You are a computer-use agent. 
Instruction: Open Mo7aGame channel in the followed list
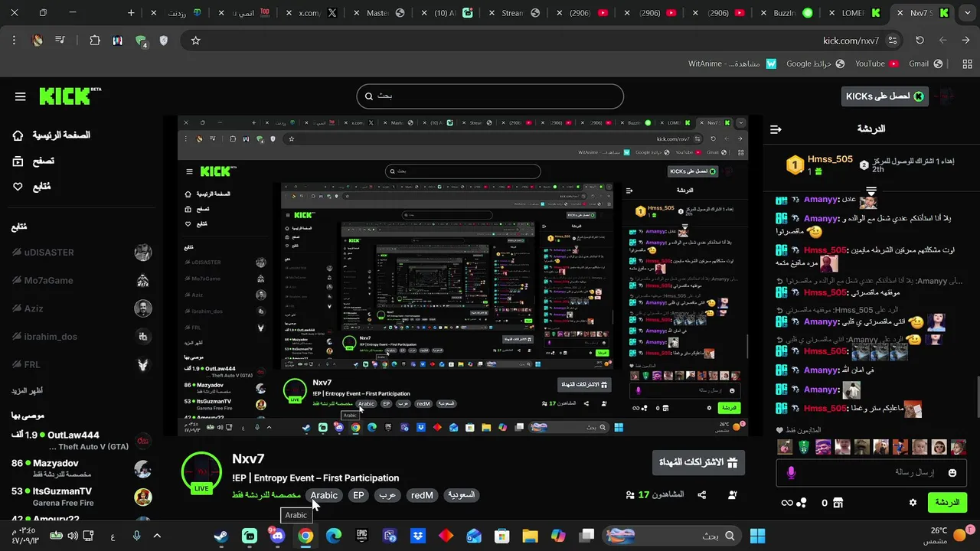point(81,280)
